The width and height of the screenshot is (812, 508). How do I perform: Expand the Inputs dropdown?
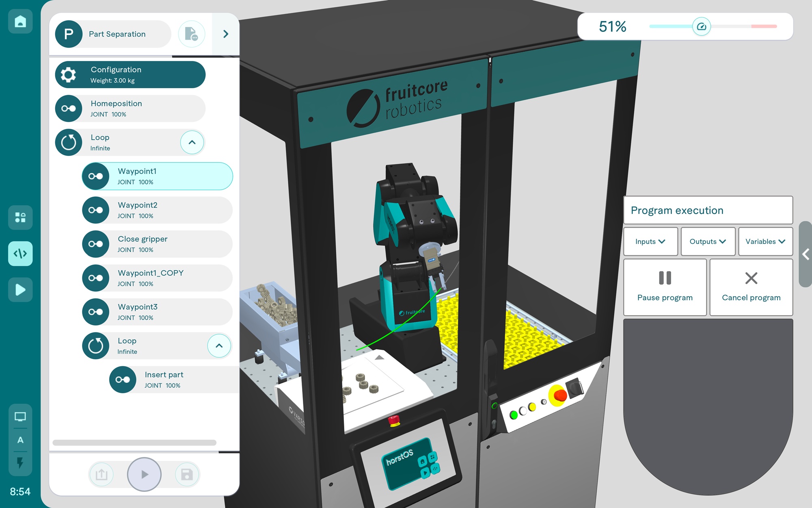tap(650, 241)
